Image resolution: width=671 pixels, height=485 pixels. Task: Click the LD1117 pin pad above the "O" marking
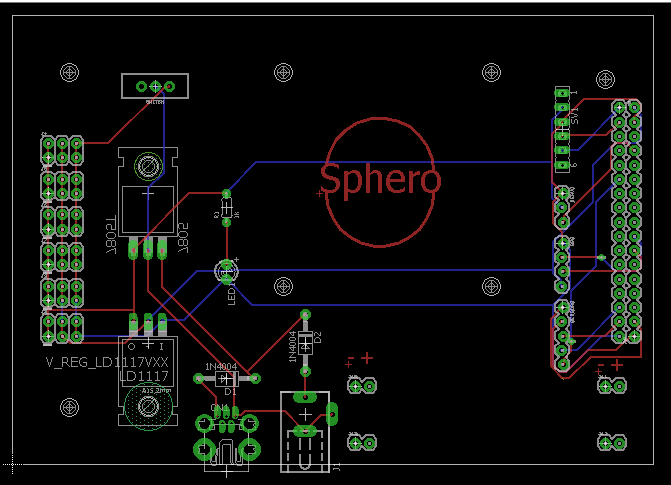click(133, 323)
